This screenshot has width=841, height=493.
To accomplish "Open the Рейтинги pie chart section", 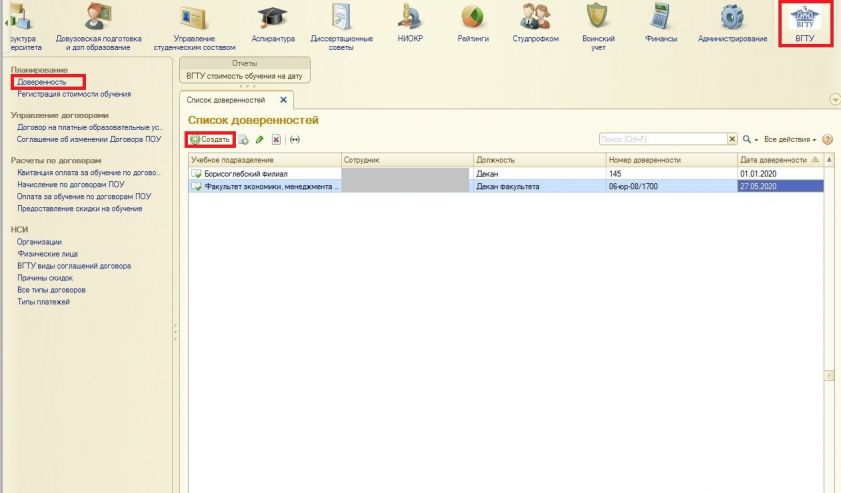I will [x=473, y=24].
